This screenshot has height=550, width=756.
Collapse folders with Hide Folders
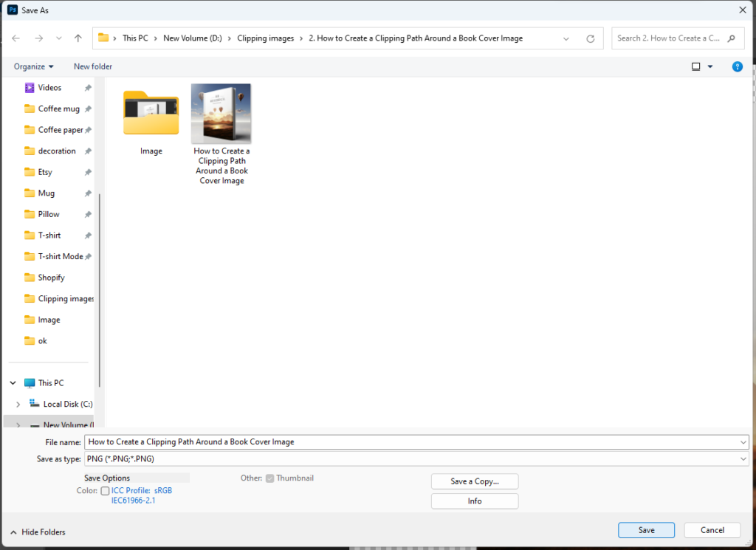pos(38,532)
